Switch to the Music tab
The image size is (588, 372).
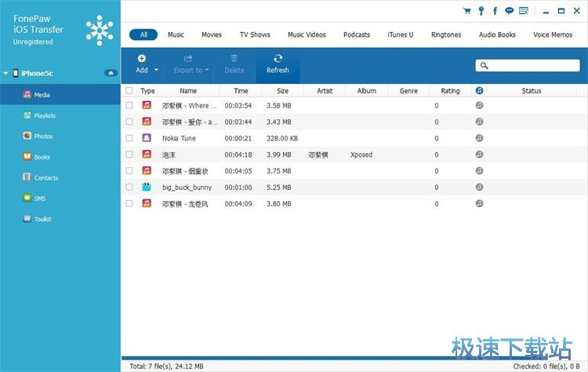pos(176,35)
